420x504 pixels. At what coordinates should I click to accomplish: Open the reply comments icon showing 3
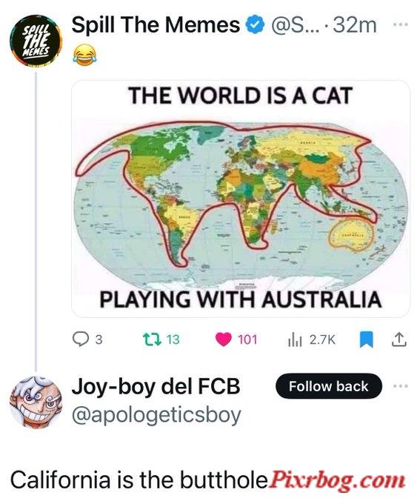(x=80, y=339)
